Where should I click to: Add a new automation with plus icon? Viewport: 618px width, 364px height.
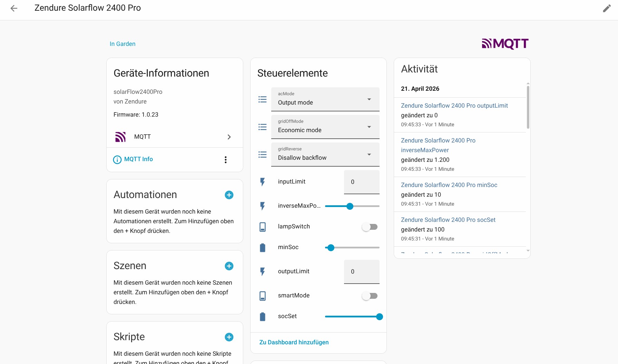[229, 195]
